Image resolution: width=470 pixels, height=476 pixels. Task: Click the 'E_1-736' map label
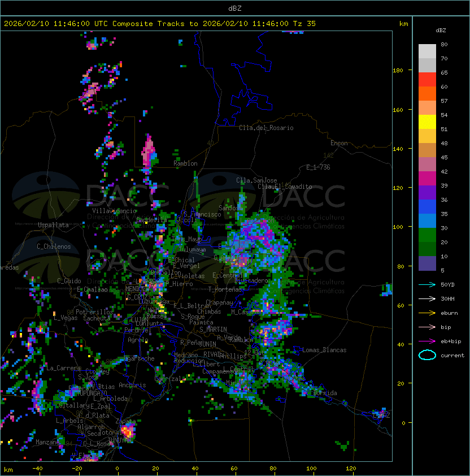[318, 167]
